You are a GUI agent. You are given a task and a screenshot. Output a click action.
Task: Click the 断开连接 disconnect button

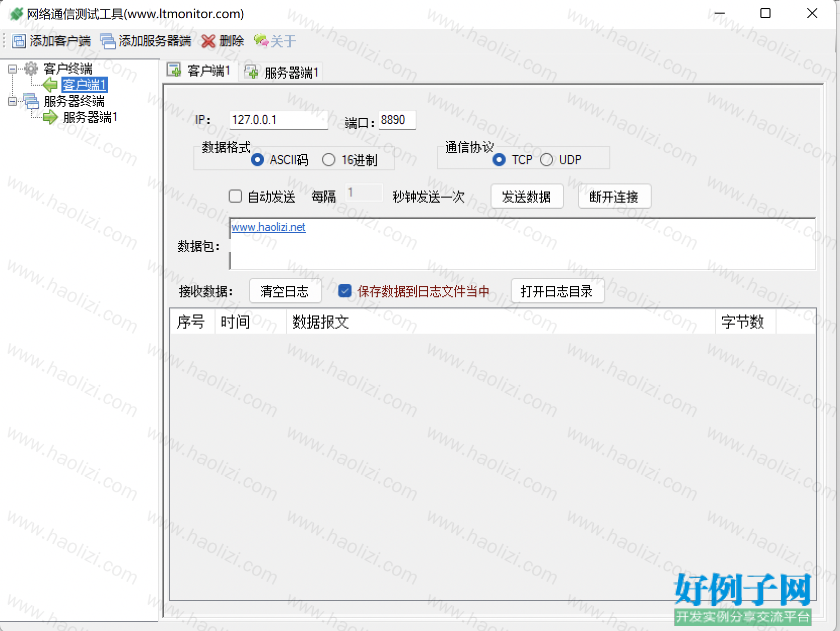pyautogui.click(x=614, y=196)
